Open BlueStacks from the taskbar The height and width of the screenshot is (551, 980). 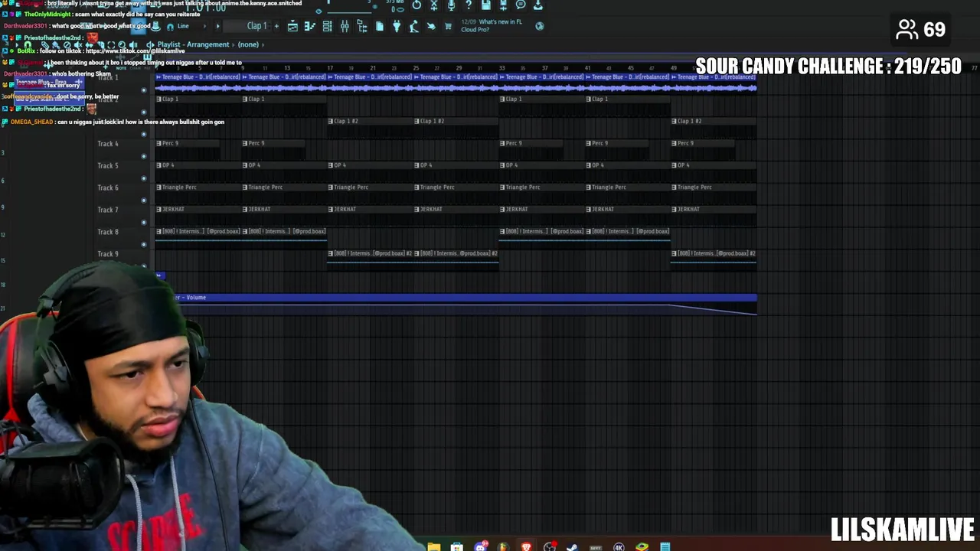642,546
